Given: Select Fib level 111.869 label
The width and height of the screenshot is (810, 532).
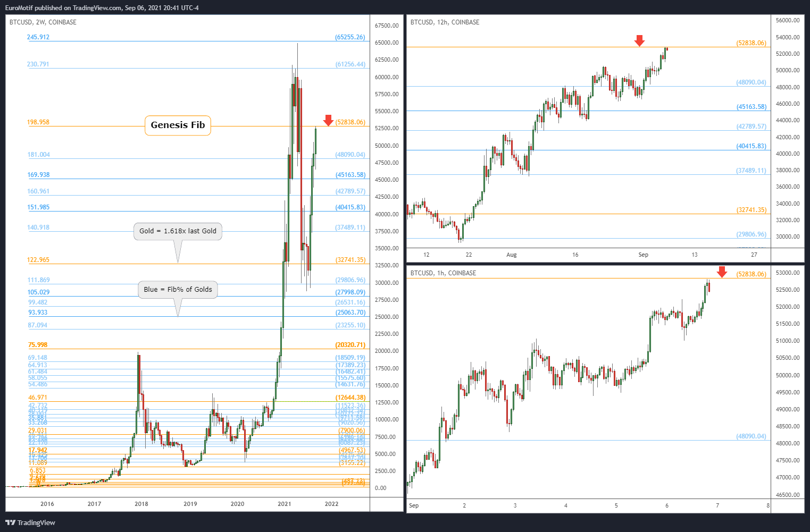Looking at the screenshot, I should tap(39, 280).
